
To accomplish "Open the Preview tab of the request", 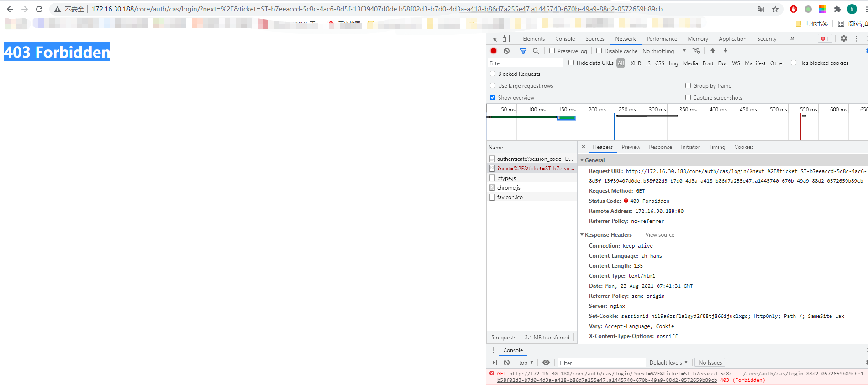I will pos(631,147).
